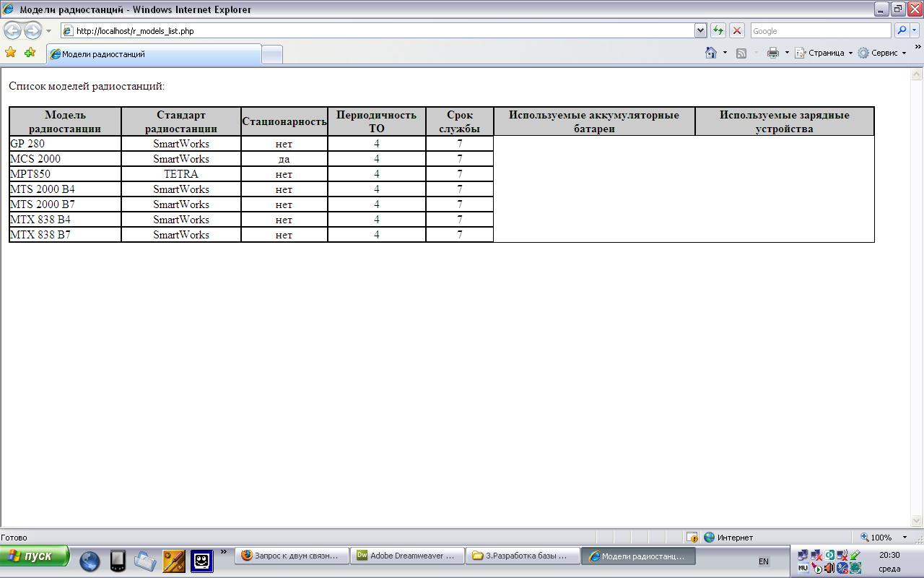Expand the address bar history dropdown
Viewport: 924px width, 578px height.
(x=700, y=31)
